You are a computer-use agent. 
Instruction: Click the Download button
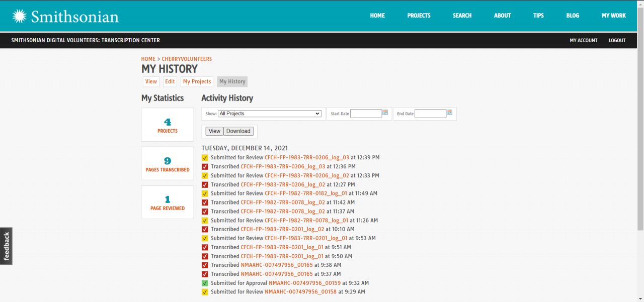(x=238, y=131)
